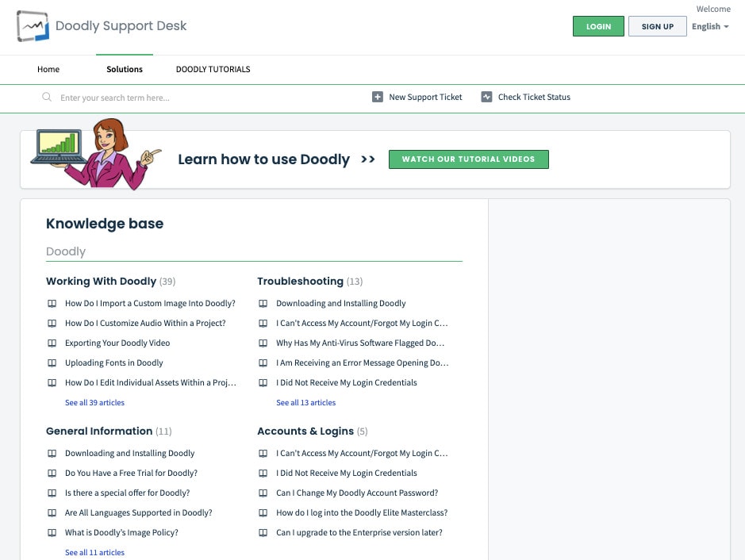
Task: Open the English language dropdown
Action: [x=710, y=27]
